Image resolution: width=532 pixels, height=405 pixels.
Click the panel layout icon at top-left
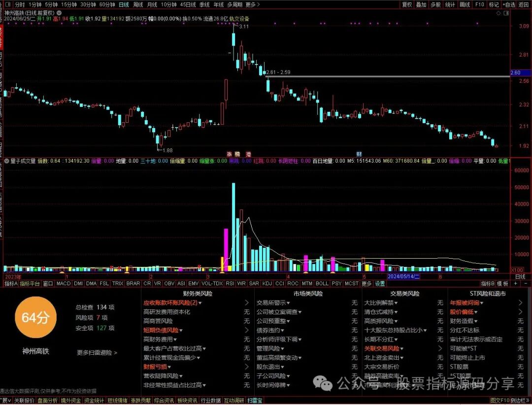pyautogui.click(x=8, y=4)
